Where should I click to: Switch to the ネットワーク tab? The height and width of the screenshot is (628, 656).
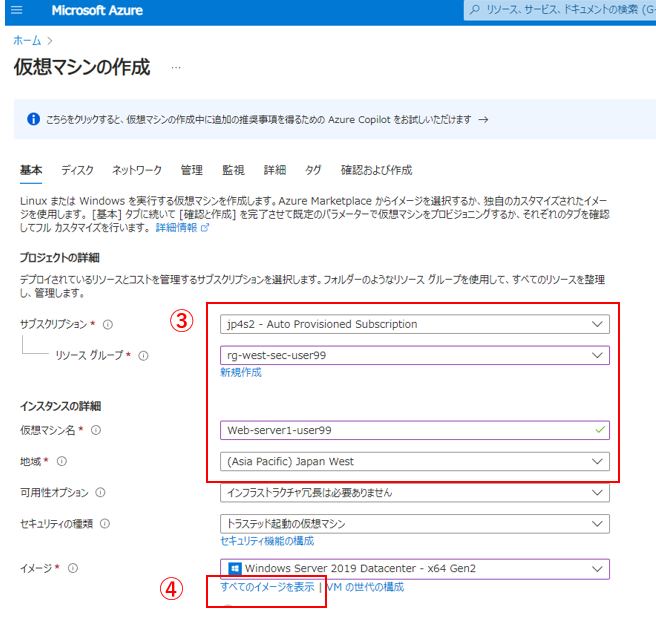point(137,170)
